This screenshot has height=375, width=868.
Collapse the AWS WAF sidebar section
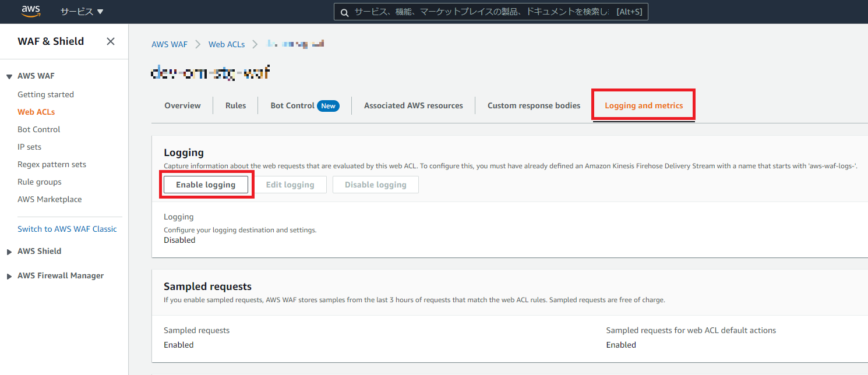pos(9,76)
